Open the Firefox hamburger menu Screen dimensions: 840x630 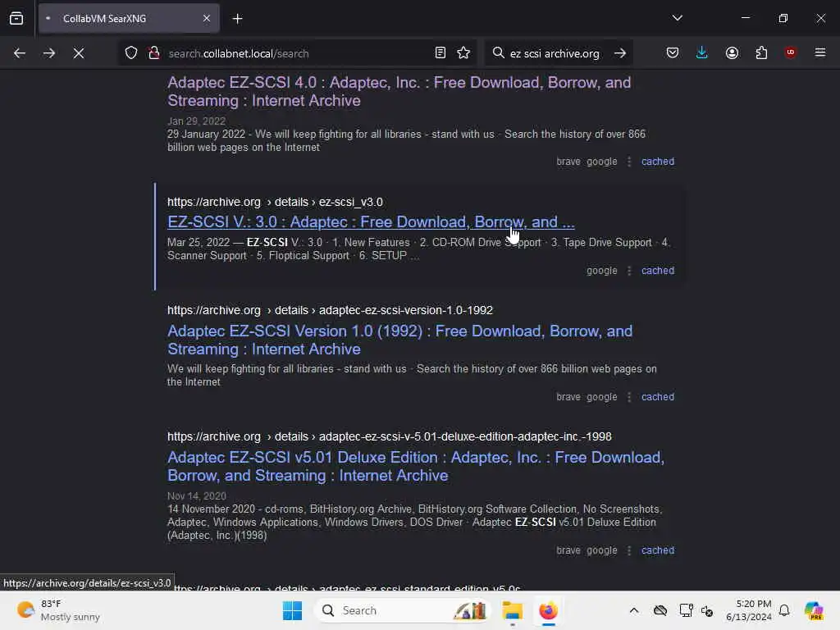pos(820,52)
